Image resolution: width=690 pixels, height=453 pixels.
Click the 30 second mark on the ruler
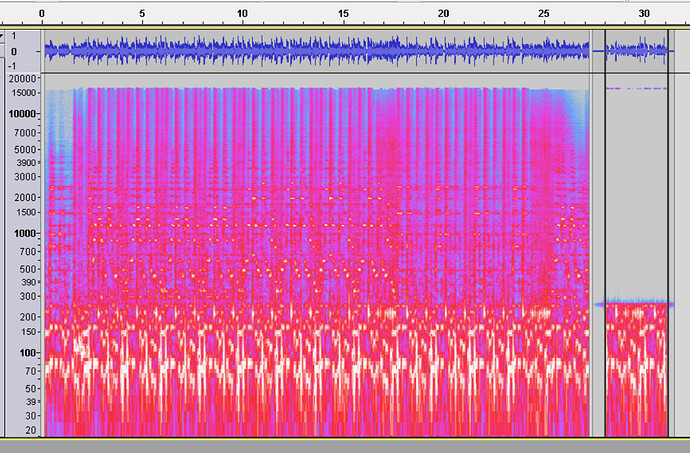pyautogui.click(x=645, y=14)
